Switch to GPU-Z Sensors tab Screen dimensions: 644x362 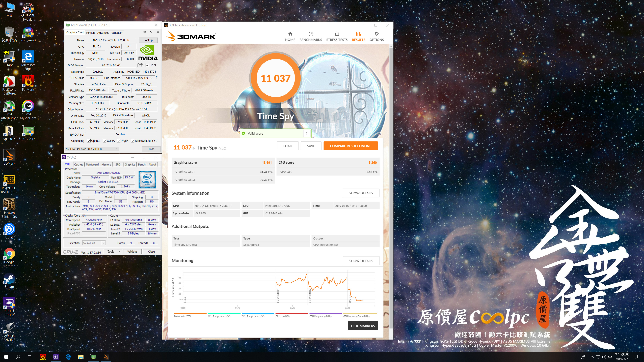90,33
